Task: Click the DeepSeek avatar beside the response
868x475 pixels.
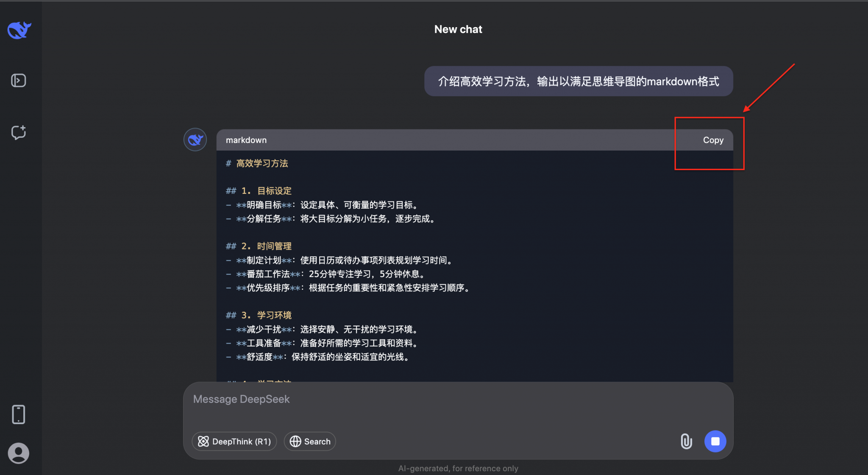Action: tap(195, 139)
